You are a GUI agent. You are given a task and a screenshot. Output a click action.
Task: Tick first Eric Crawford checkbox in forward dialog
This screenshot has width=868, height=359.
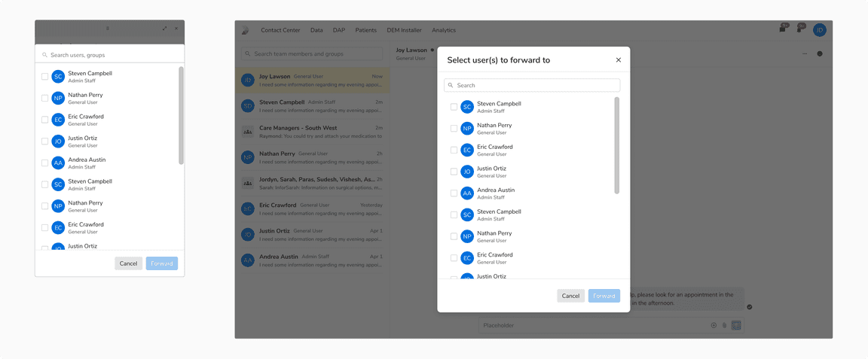[454, 150]
